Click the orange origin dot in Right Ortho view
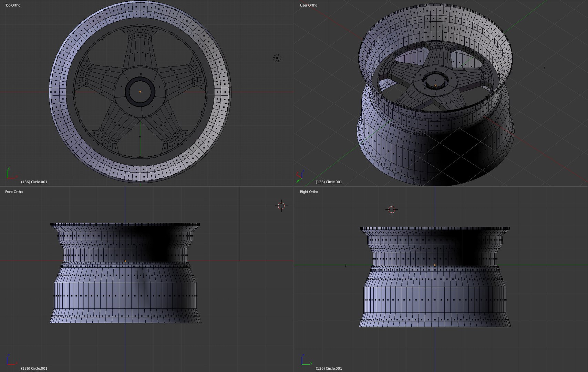 pyautogui.click(x=435, y=265)
